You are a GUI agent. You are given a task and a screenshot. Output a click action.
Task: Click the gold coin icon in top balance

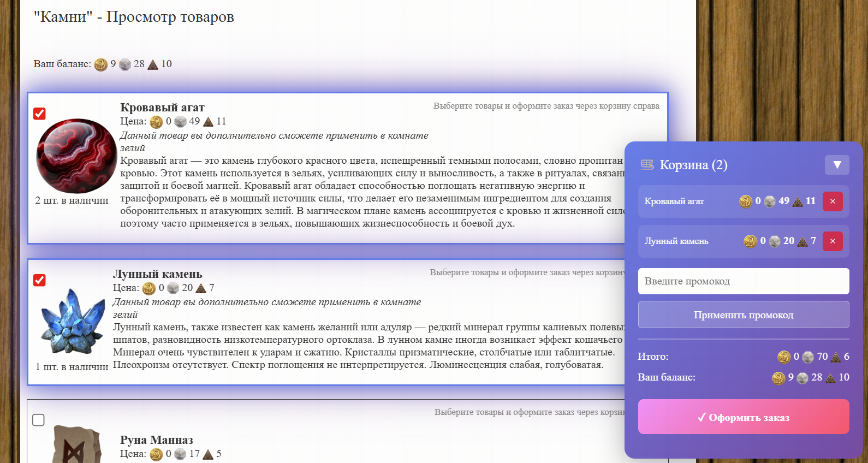point(101,64)
